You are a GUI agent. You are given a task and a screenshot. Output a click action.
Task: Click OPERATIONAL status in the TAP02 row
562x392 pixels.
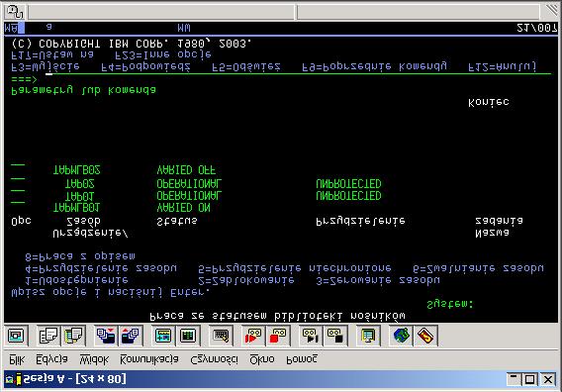point(189,184)
